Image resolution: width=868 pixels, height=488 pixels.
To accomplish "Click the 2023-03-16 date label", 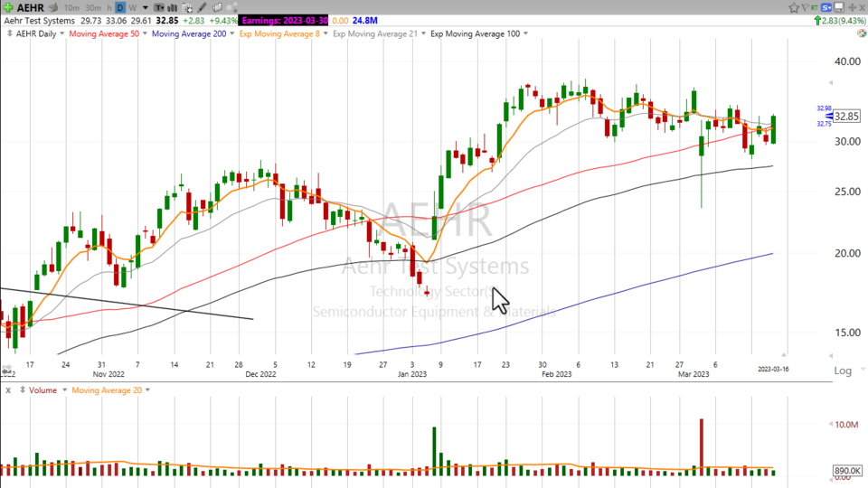I will (773, 369).
